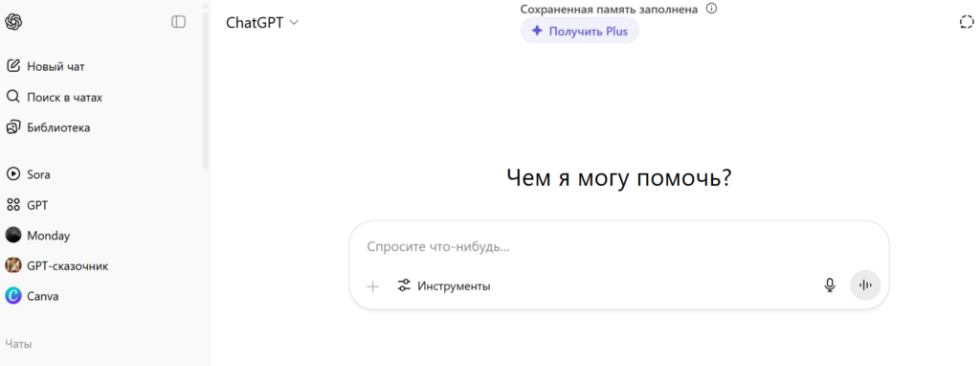The width and height of the screenshot is (980, 366).
Task: Expand the ChatGPT model dropdown
Action: tap(262, 23)
